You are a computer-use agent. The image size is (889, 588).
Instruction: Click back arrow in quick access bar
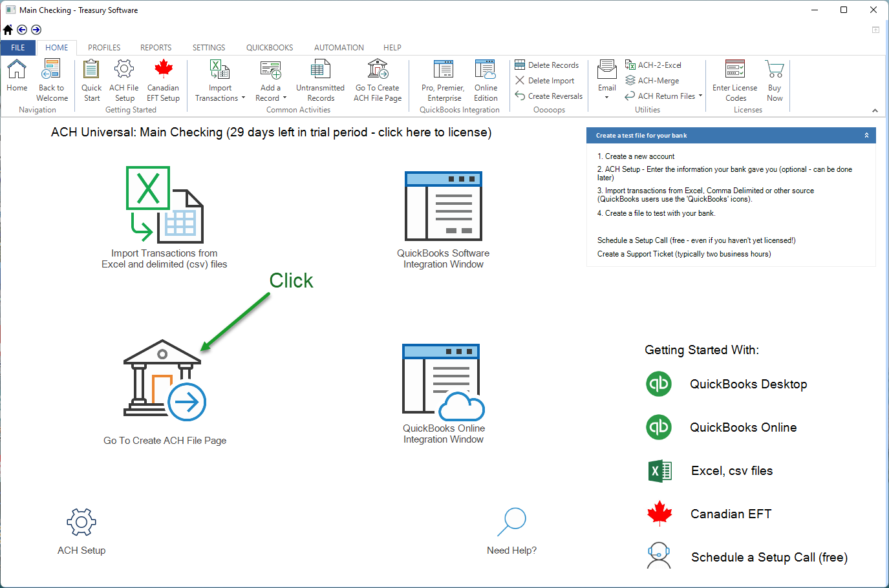[x=22, y=30]
